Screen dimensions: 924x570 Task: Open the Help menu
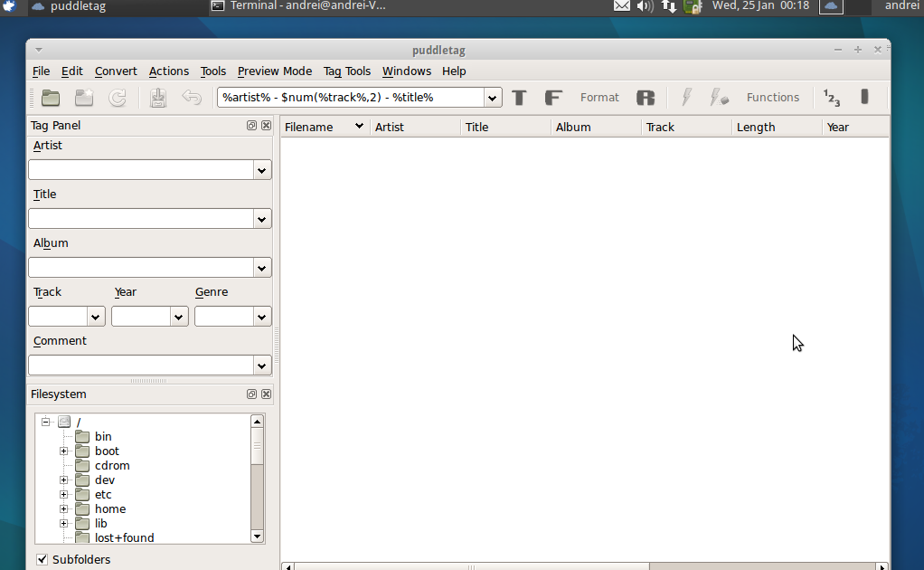coord(454,71)
